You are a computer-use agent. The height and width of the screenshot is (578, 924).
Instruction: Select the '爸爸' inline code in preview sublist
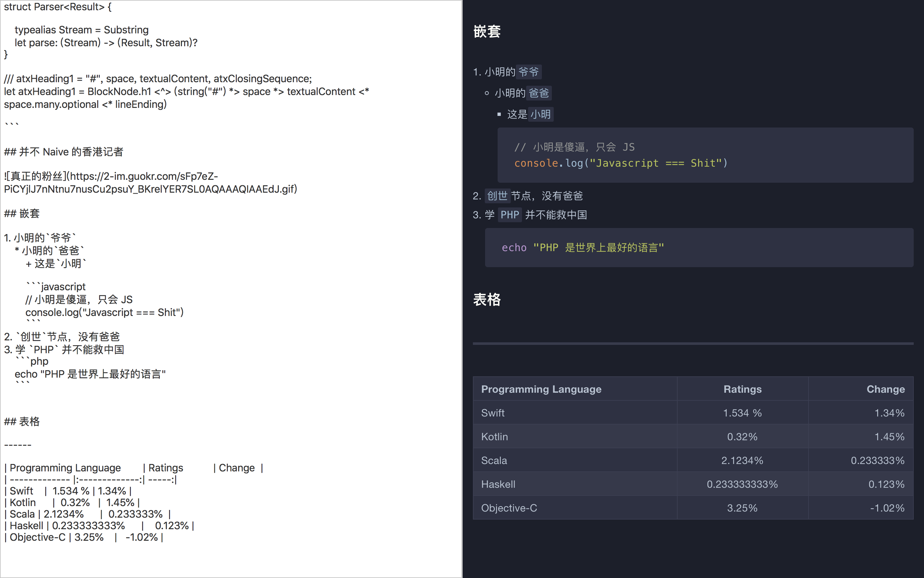pyautogui.click(x=539, y=93)
